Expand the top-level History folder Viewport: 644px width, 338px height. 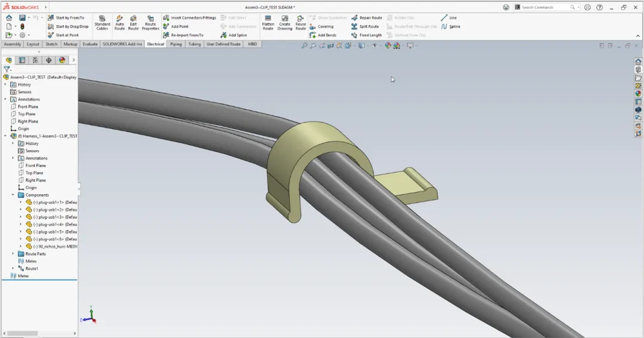pyautogui.click(x=5, y=84)
